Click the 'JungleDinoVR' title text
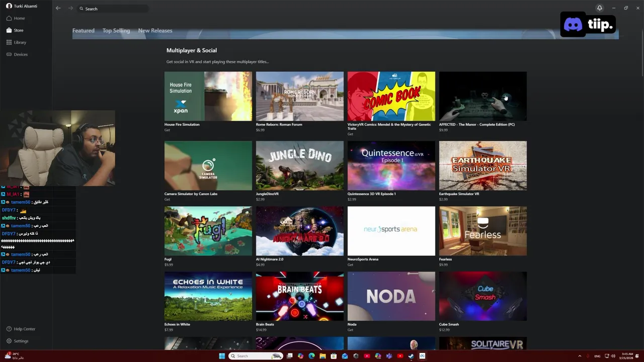Viewport: 644px width, 362px height. [267, 194]
